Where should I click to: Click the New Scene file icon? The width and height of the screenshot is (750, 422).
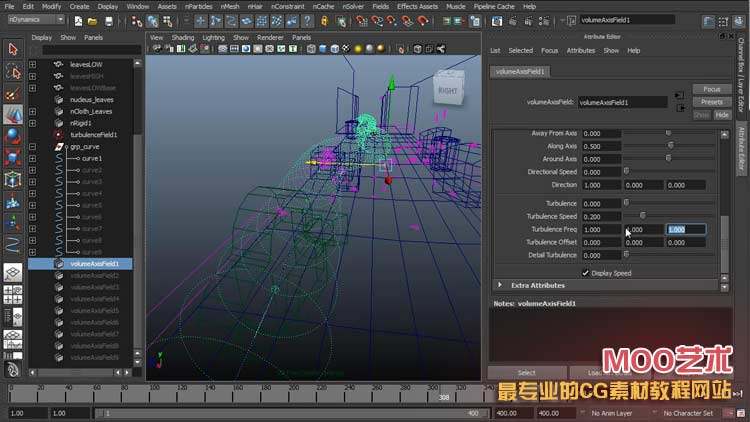click(79, 20)
